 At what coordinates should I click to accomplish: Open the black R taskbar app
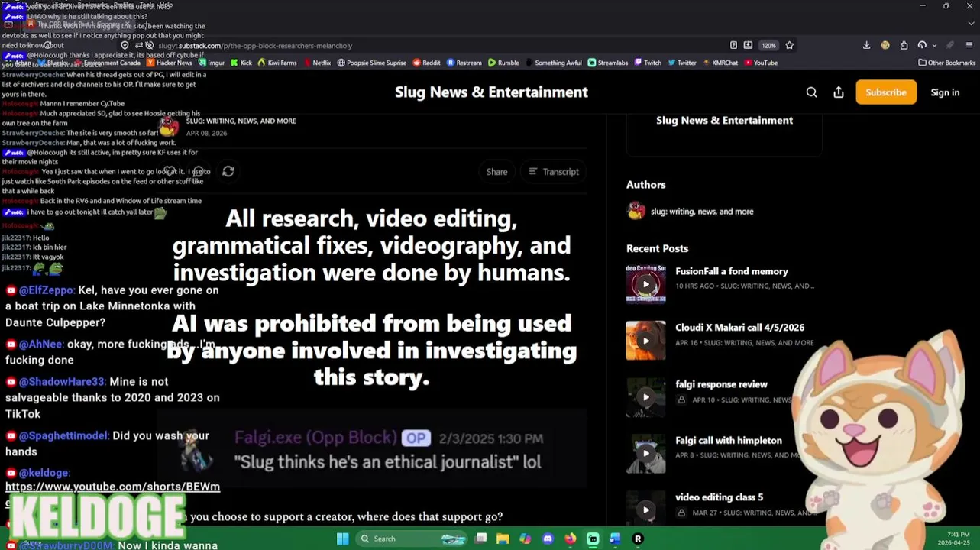pos(638,539)
